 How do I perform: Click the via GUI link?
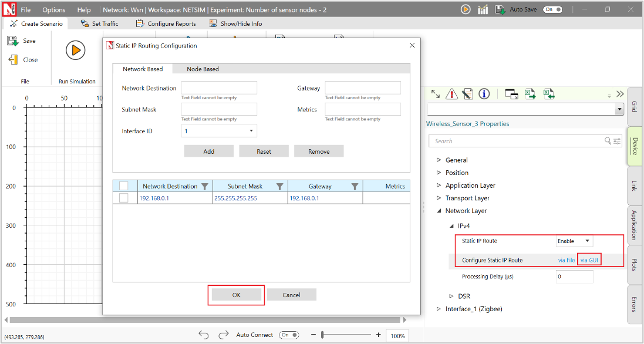(x=589, y=260)
